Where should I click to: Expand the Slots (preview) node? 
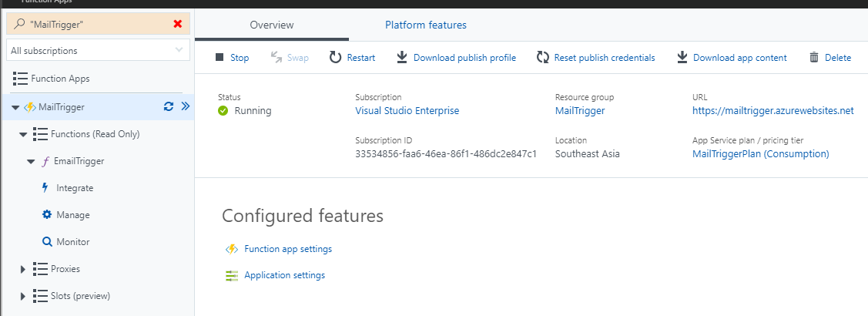click(x=22, y=296)
